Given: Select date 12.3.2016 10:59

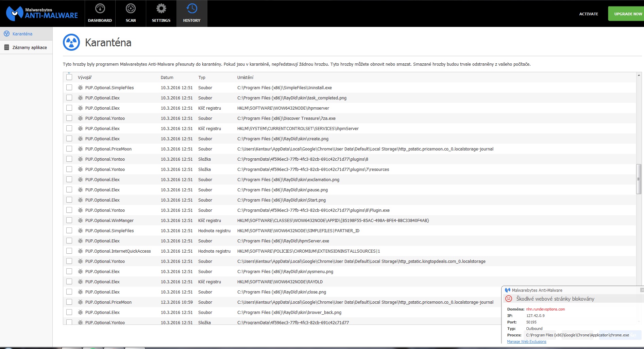Looking at the screenshot, I should click(177, 302).
